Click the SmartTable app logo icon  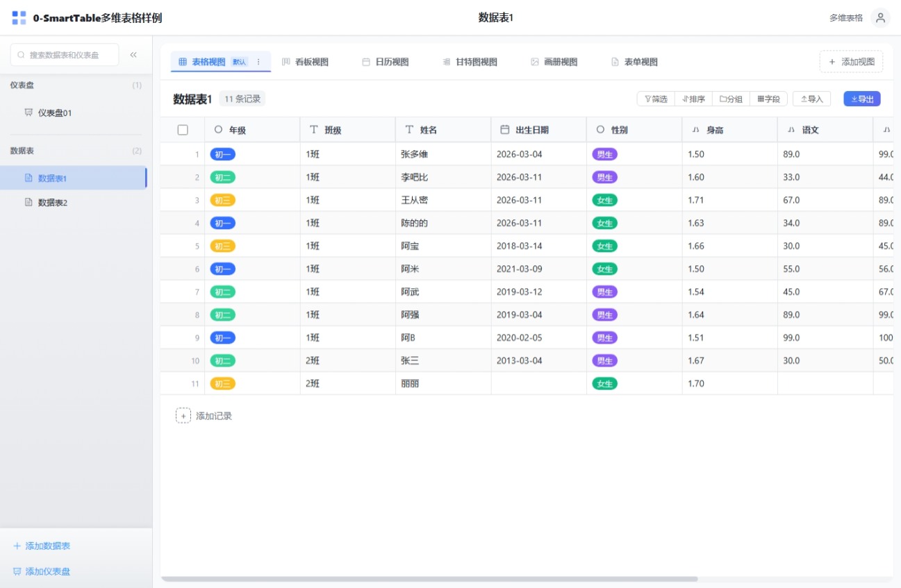(x=19, y=18)
